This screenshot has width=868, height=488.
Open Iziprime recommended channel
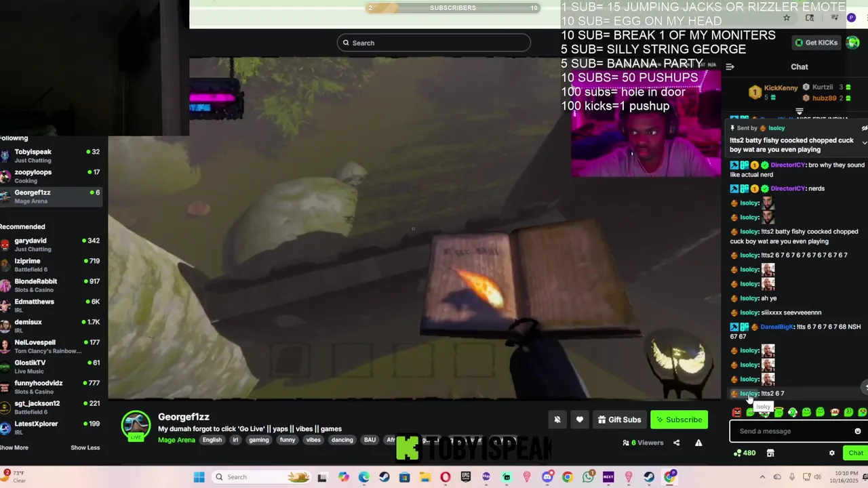[51, 265]
